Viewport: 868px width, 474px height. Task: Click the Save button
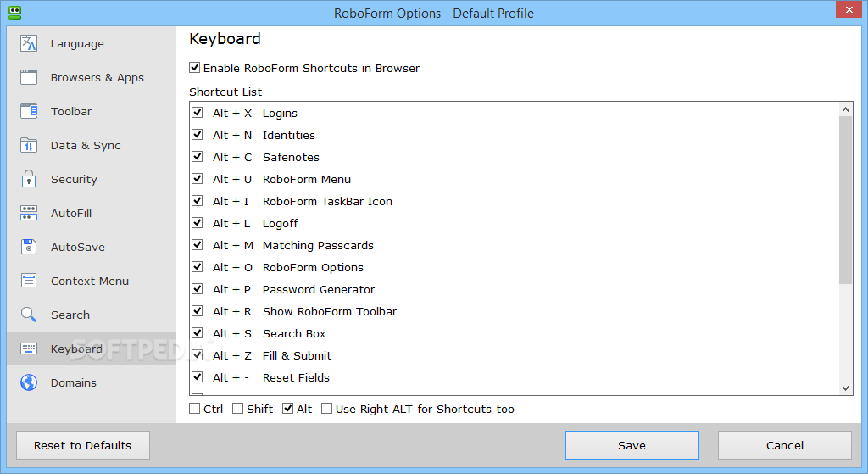tap(632, 445)
